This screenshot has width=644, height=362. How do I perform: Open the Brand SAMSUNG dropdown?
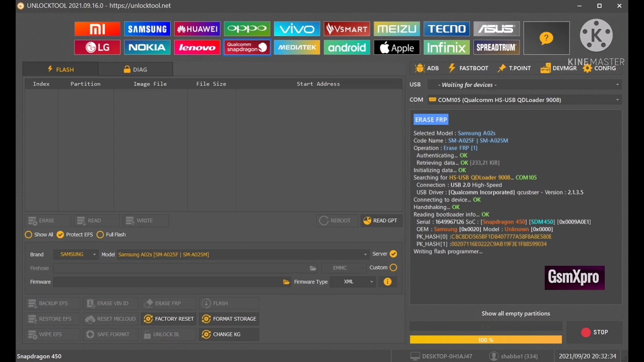pyautogui.click(x=76, y=254)
